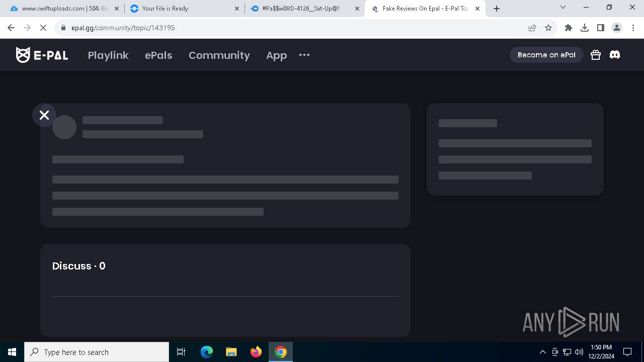Close the Your File is Ready tab
Image resolution: width=644 pixels, height=362 pixels.
tap(236, 9)
